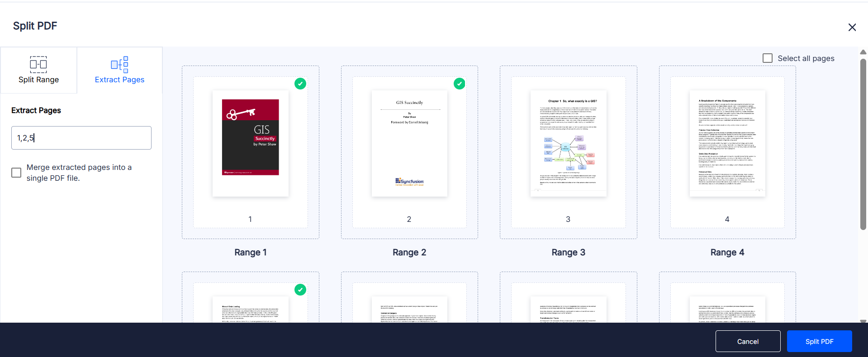Select the page 8 thumbnail in second row
The width and height of the screenshot is (868, 357).
tap(727, 310)
